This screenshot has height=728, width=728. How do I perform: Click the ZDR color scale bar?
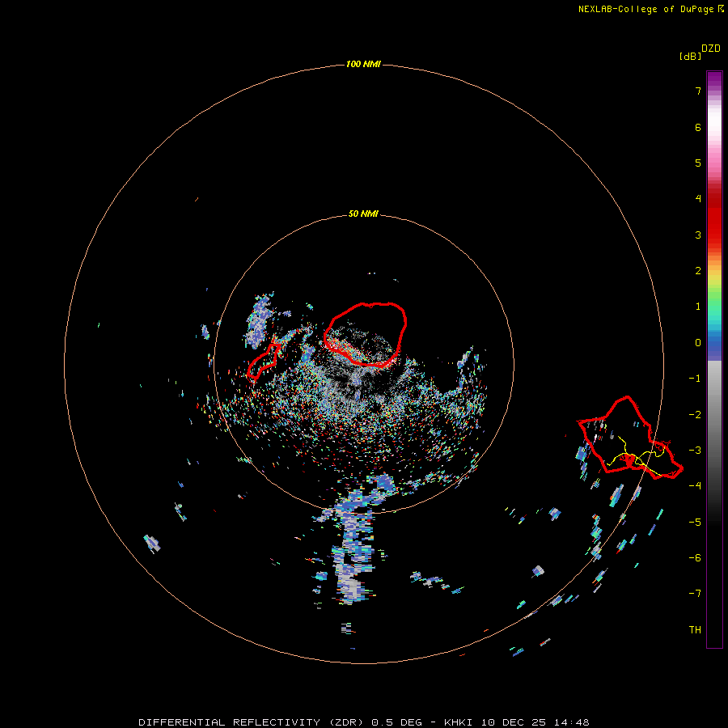714,359
